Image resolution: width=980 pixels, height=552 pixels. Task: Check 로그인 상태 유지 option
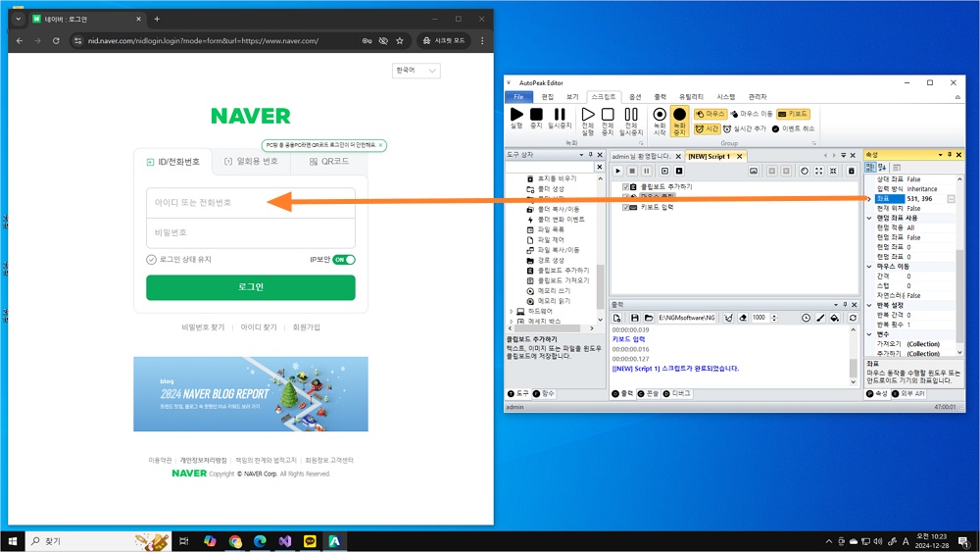(x=151, y=260)
